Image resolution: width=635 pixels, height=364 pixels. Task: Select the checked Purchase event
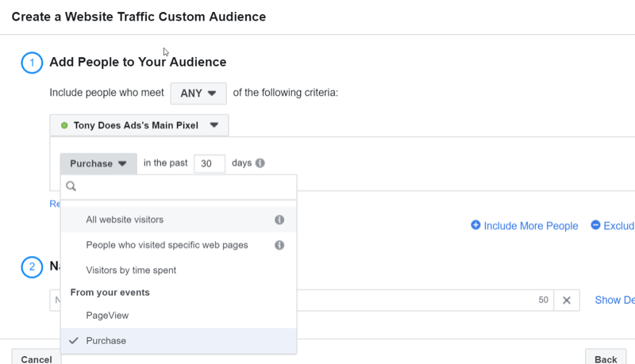pyautogui.click(x=106, y=341)
